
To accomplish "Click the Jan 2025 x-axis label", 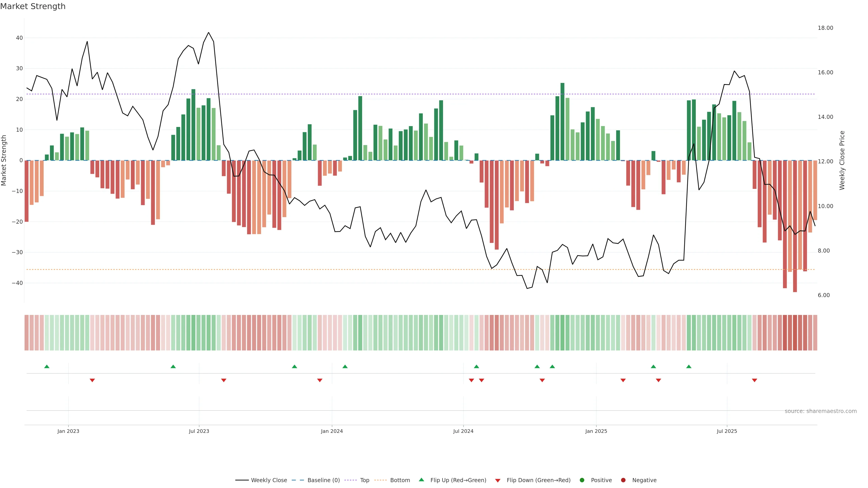I will pos(596,431).
